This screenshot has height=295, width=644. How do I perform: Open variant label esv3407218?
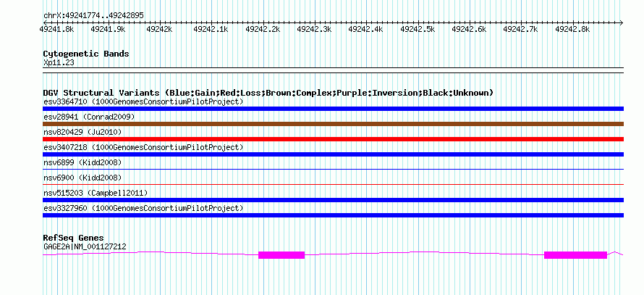click(143, 147)
